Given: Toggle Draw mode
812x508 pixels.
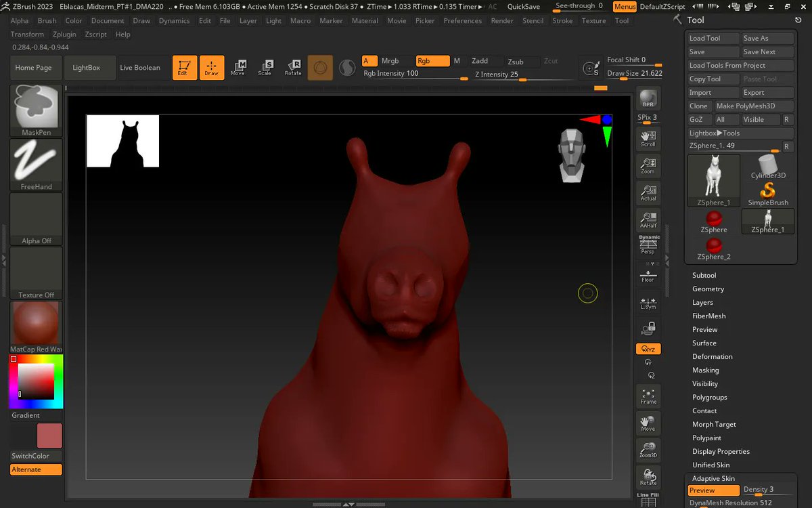Looking at the screenshot, I should click(x=211, y=68).
